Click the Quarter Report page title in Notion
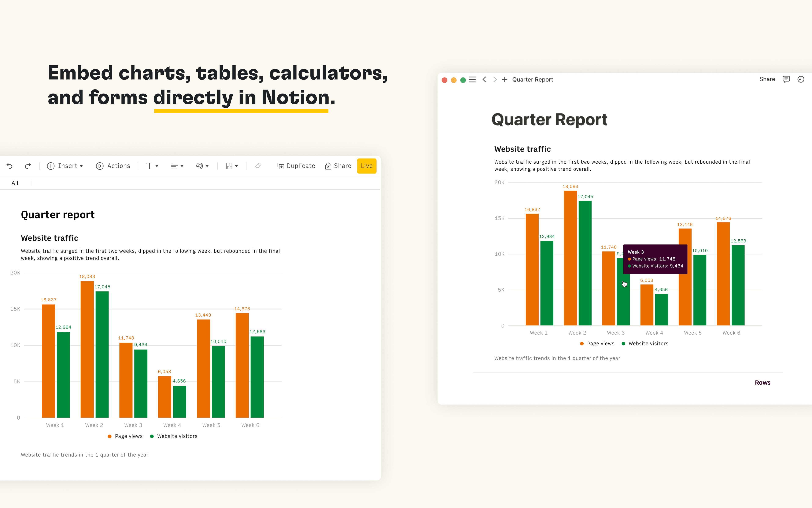This screenshot has width=812, height=508. pos(549,120)
